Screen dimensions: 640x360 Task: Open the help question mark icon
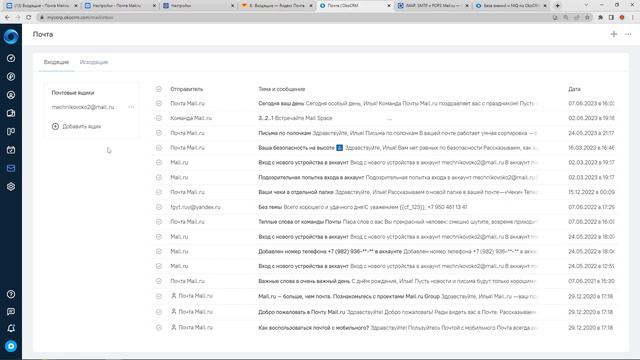(11, 294)
